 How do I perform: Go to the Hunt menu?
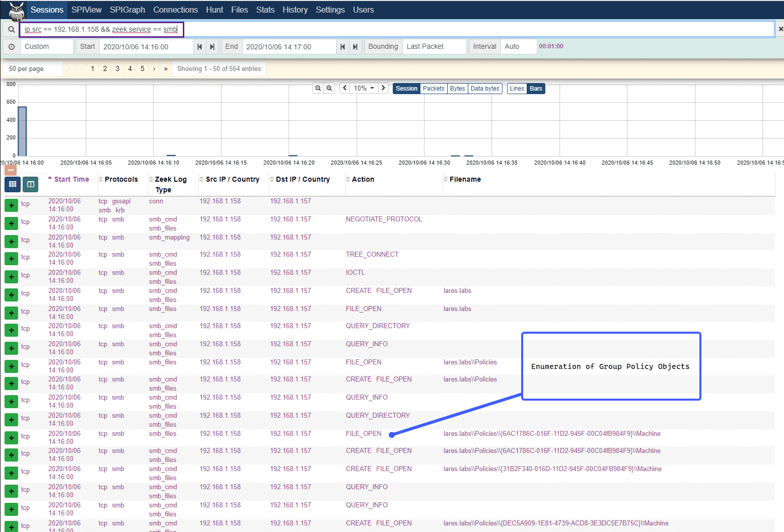(214, 10)
